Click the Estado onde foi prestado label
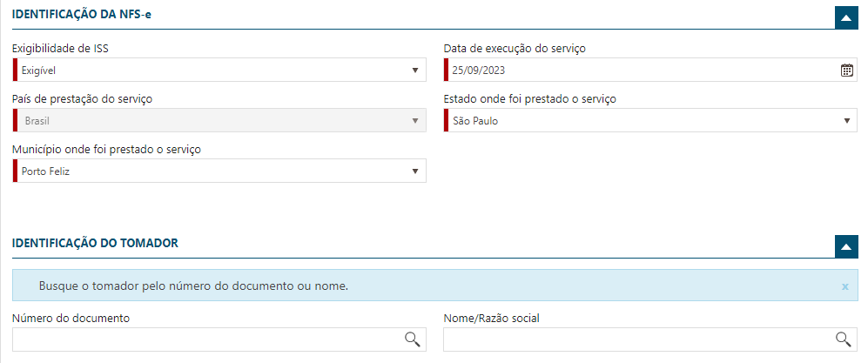868x363 pixels. tap(530, 99)
